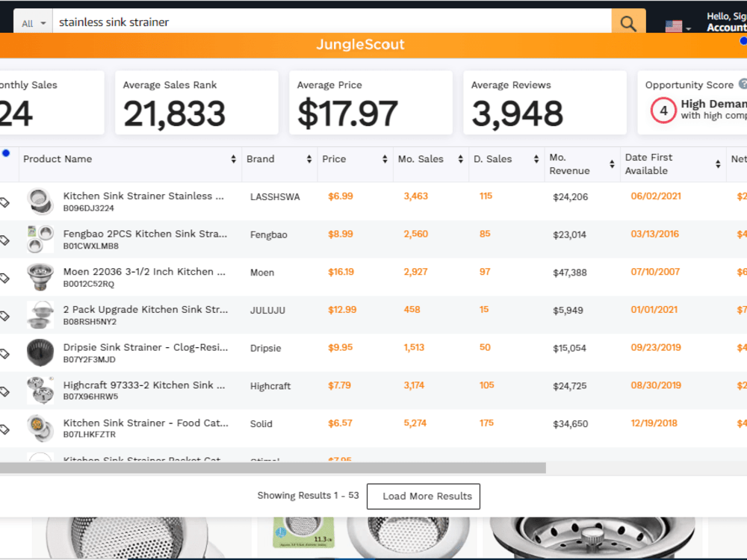Click the Opportunity Score circle showing 4
The height and width of the screenshot is (560, 747).
(x=663, y=111)
